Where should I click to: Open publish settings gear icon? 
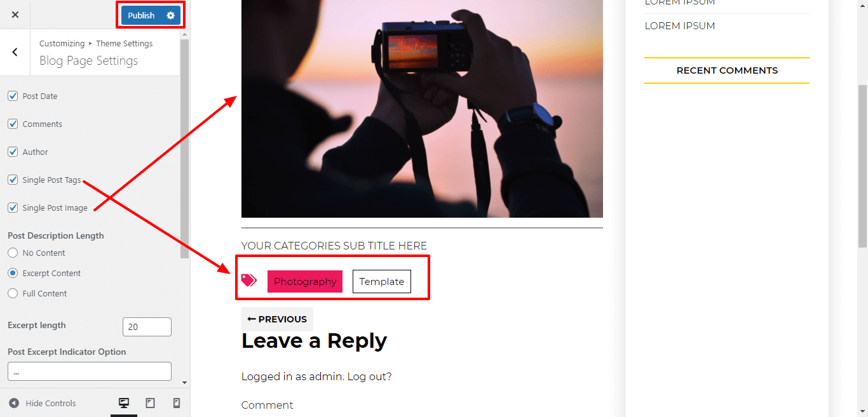click(x=170, y=15)
